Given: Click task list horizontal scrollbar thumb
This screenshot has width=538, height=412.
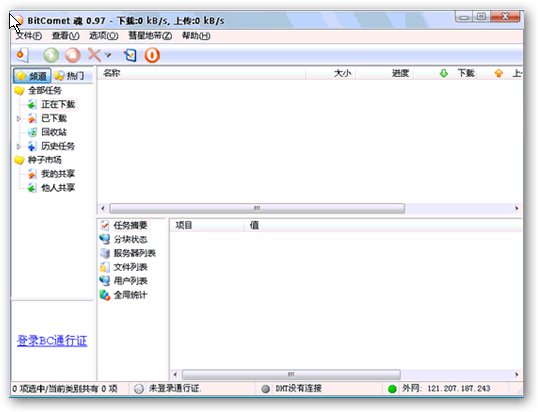Looking at the screenshot, I should coord(257,208).
